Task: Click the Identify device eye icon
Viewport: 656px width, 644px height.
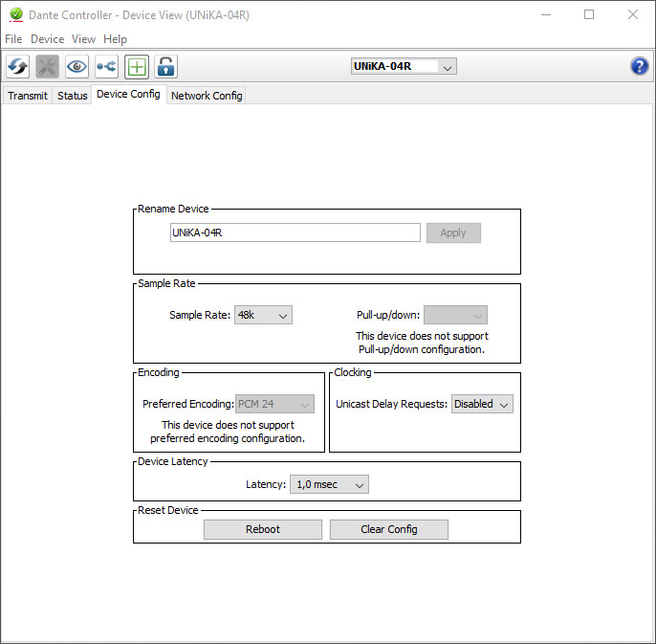Action: (77, 66)
